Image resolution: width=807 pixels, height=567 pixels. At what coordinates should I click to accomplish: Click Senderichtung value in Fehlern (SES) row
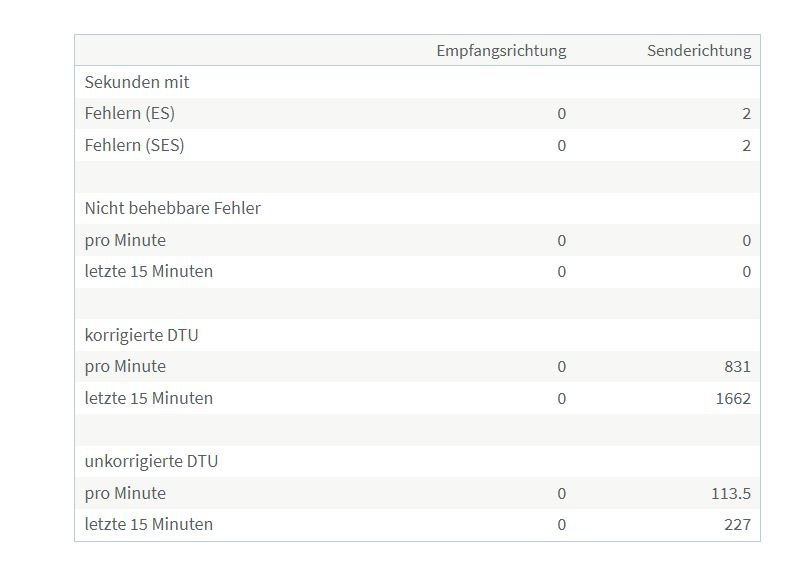coord(746,145)
